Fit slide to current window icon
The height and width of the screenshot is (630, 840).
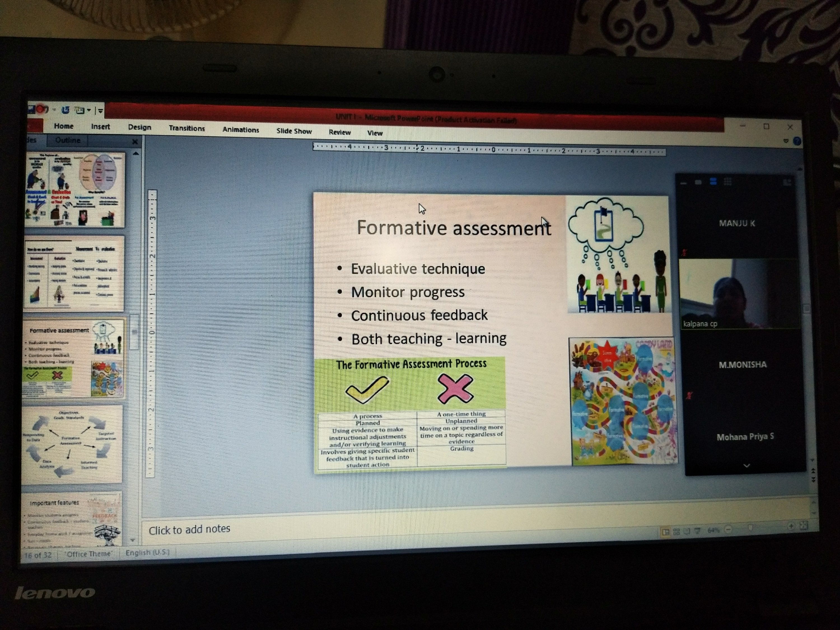pos(804,526)
